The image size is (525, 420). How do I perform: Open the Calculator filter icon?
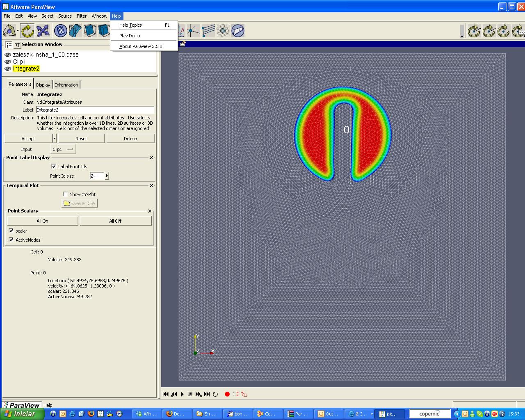tap(60, 30)
